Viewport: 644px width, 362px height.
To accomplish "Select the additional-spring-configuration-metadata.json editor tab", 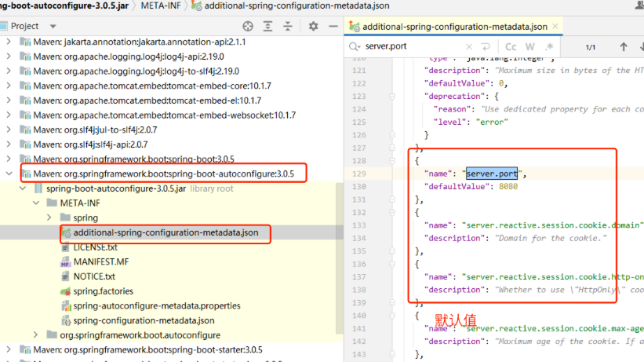I will (454, 27).
